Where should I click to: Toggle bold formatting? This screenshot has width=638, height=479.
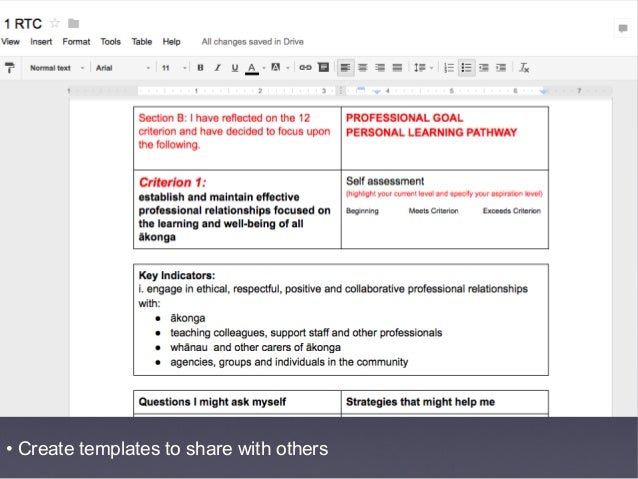tap(200, 68)
